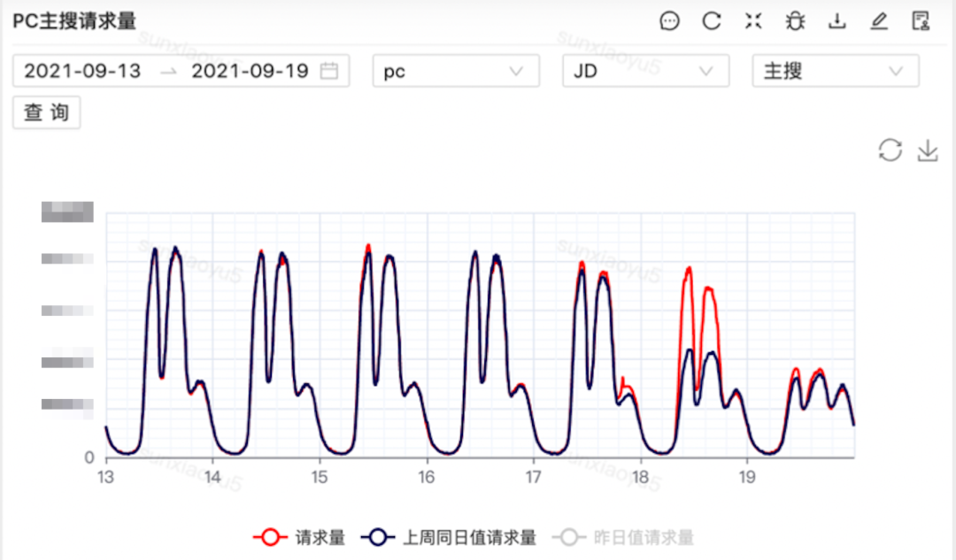Set start date field 2021-09-13
Screen dimensions: 956x560
82,71
